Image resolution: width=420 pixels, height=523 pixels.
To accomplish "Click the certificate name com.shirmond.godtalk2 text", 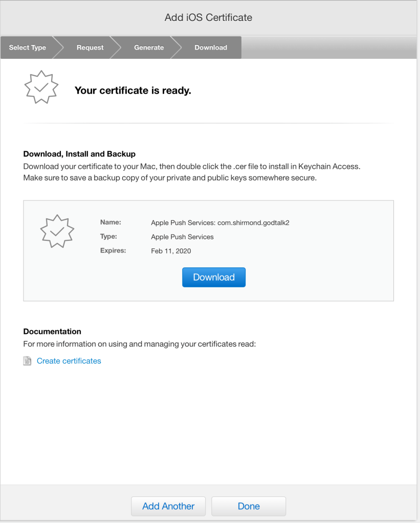I will click(x=220, y=223).
